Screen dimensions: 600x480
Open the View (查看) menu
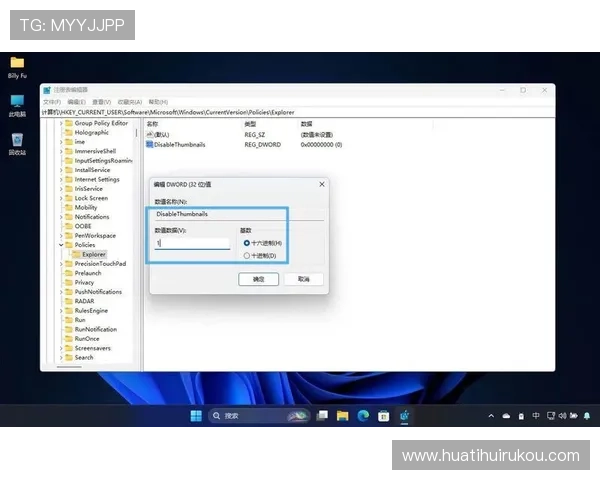101,102
